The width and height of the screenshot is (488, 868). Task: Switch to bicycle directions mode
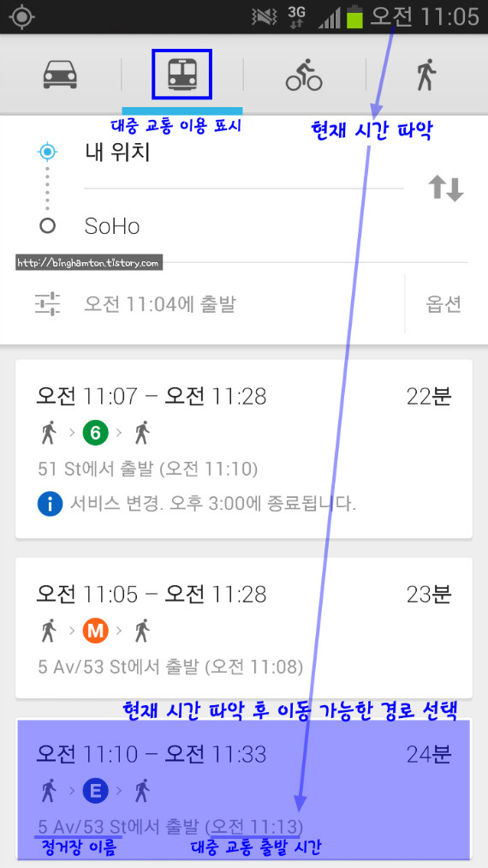[x=304, y=75]
